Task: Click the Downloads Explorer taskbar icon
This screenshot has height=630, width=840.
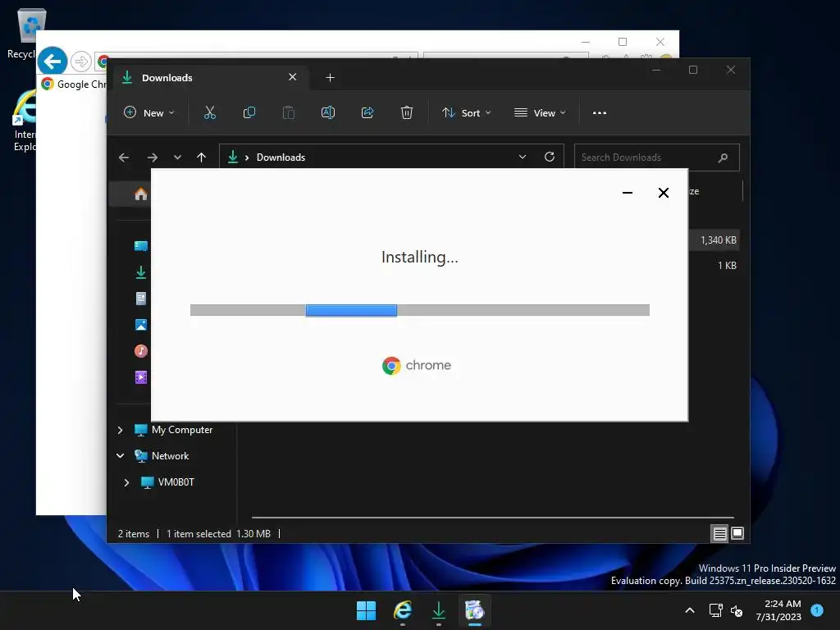Action: (x=439, y=610)
